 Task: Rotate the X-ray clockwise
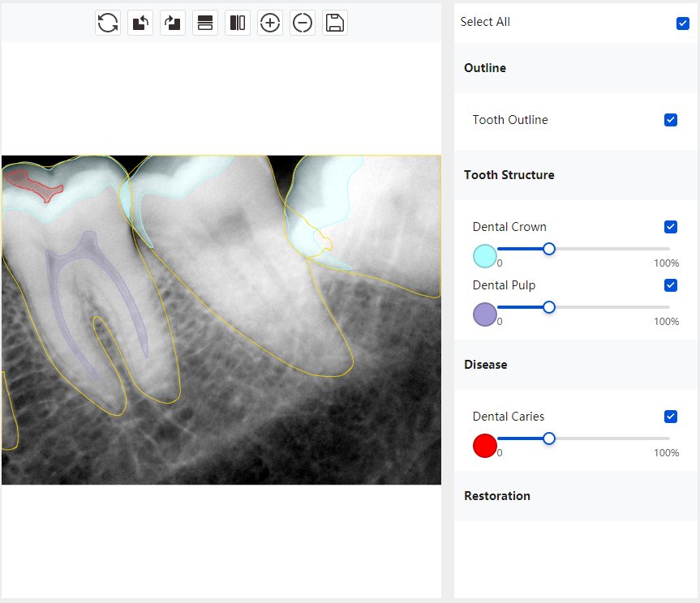173,23
